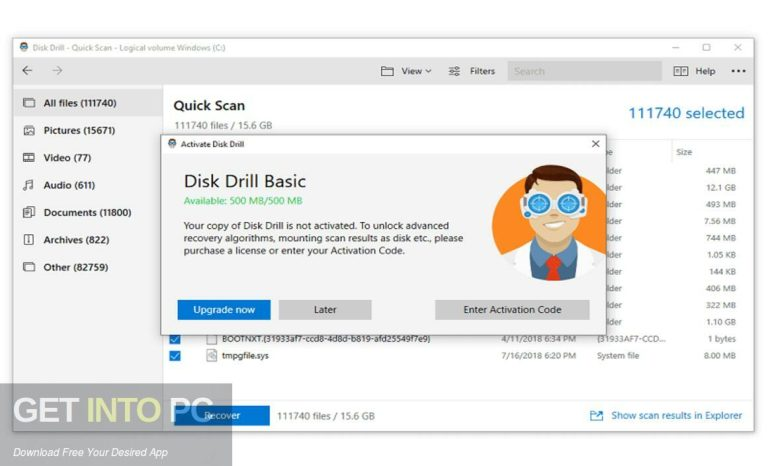Click the BOOTNXT file icon

point(211,339)
